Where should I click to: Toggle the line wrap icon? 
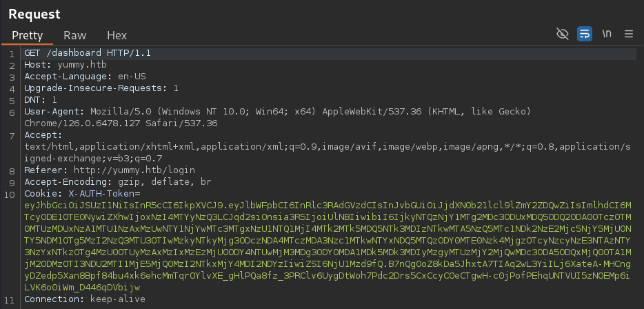tap(585, 34)
